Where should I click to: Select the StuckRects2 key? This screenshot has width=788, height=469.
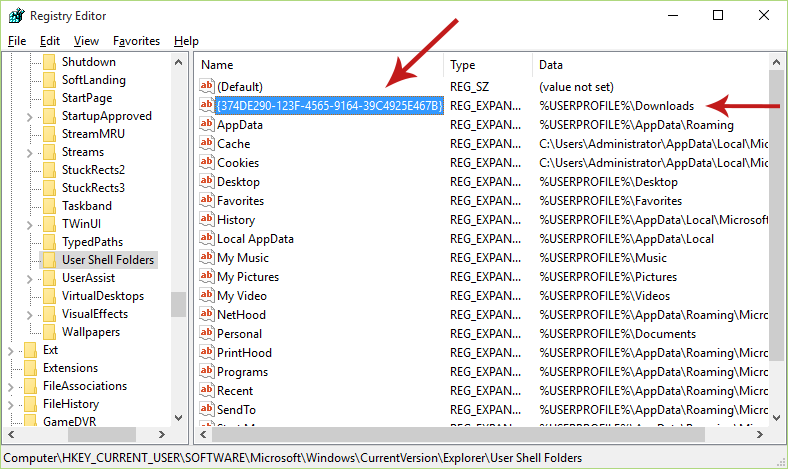coord(93,170)
